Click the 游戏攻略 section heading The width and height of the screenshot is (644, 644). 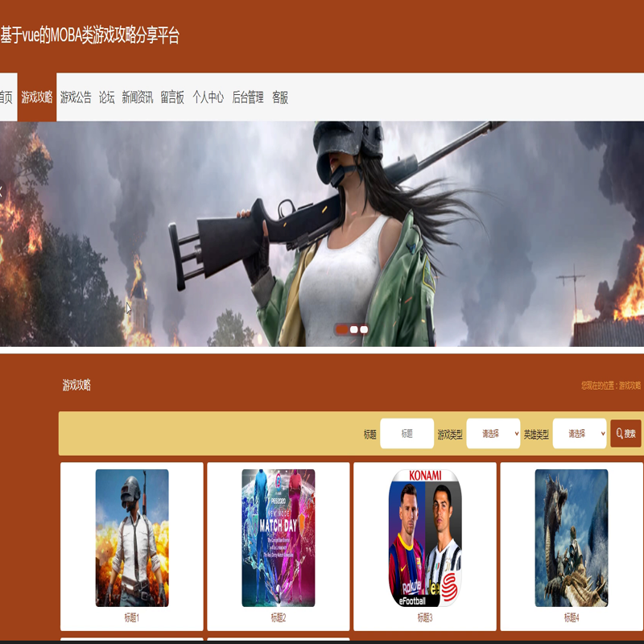[76, 386]
